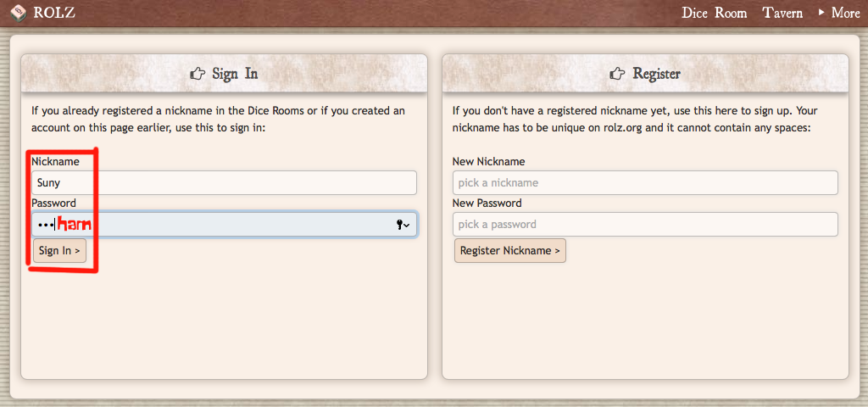Click the New Password input field
This screenshot has height=407, width=868.
pos(645,224)
